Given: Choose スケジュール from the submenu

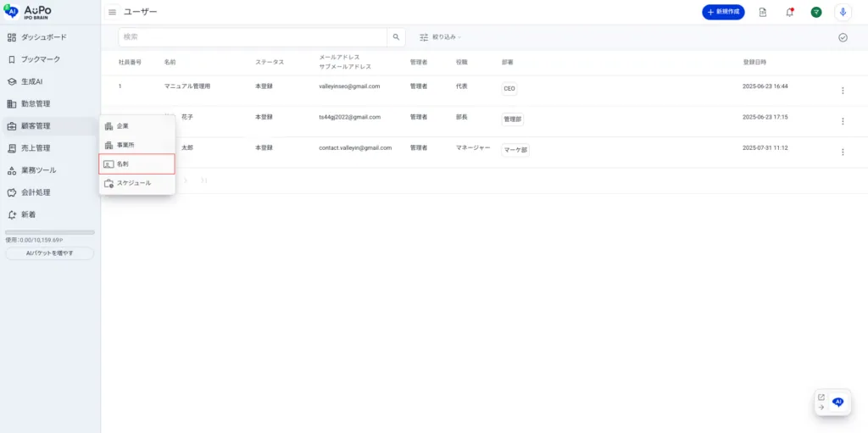Looking at the screenshot, I should pos(137,183).
